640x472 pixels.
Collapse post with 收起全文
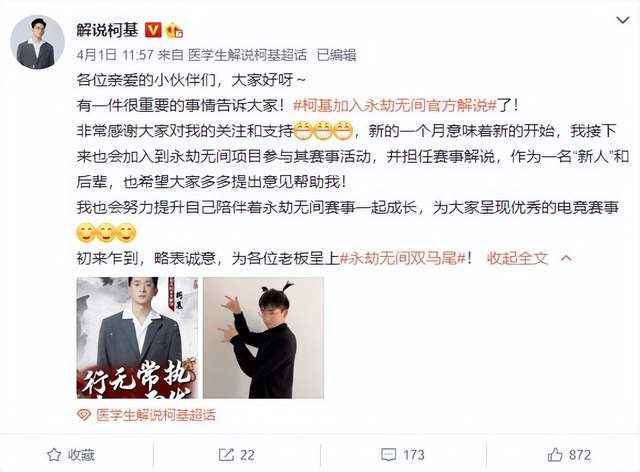(x=517, y=258)
